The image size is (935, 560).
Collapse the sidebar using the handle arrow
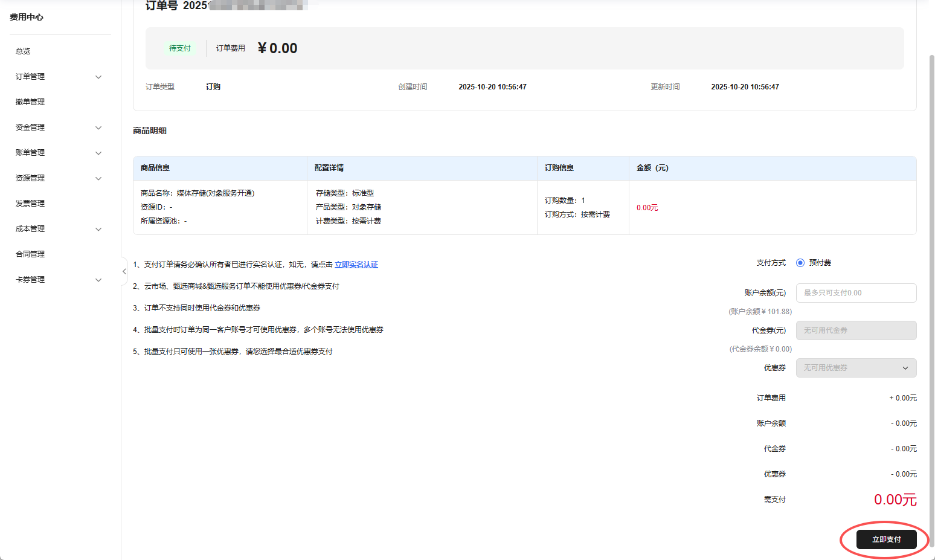[x=124, y=271]
